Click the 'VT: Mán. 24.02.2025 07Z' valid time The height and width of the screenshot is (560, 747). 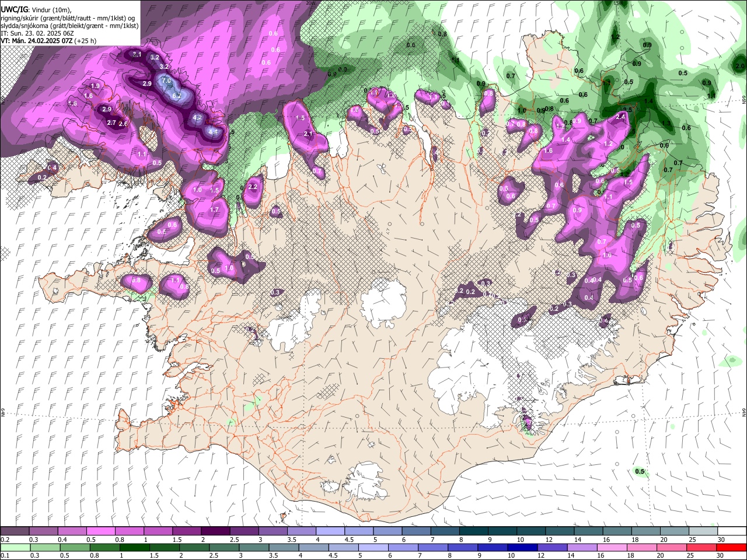(x=36, y=41)
